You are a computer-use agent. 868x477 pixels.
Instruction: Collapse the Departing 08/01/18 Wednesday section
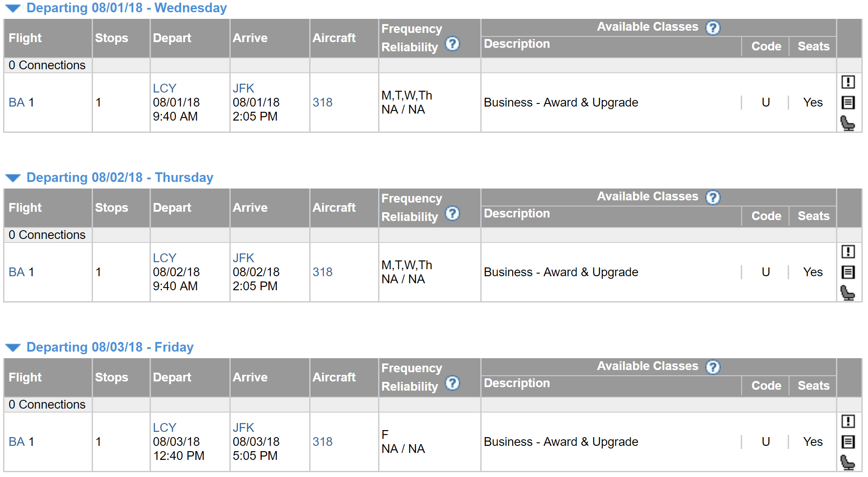tap(13, 8)
